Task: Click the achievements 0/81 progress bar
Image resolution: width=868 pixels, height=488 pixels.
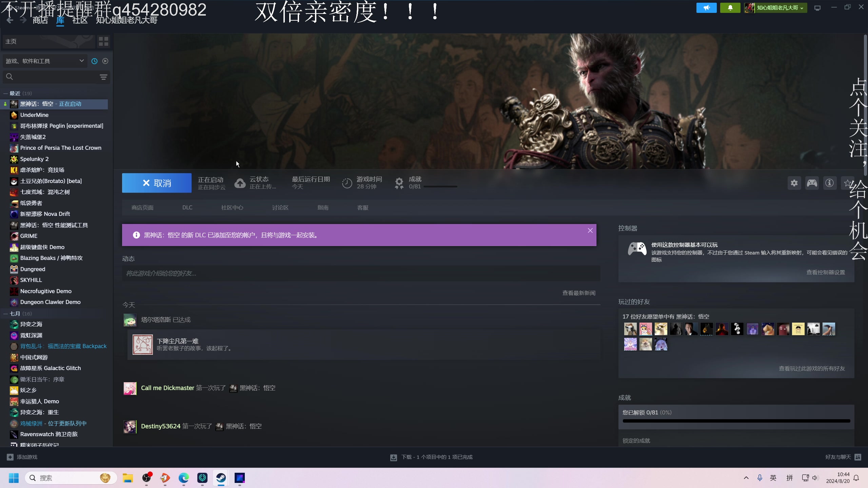Action: 736,421
